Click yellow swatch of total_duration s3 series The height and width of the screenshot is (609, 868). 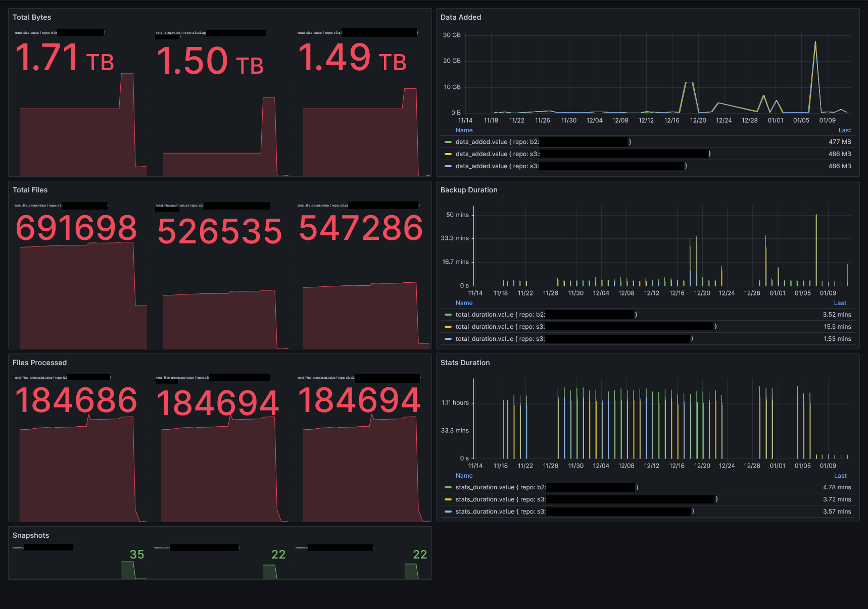(x=448, y=327)
